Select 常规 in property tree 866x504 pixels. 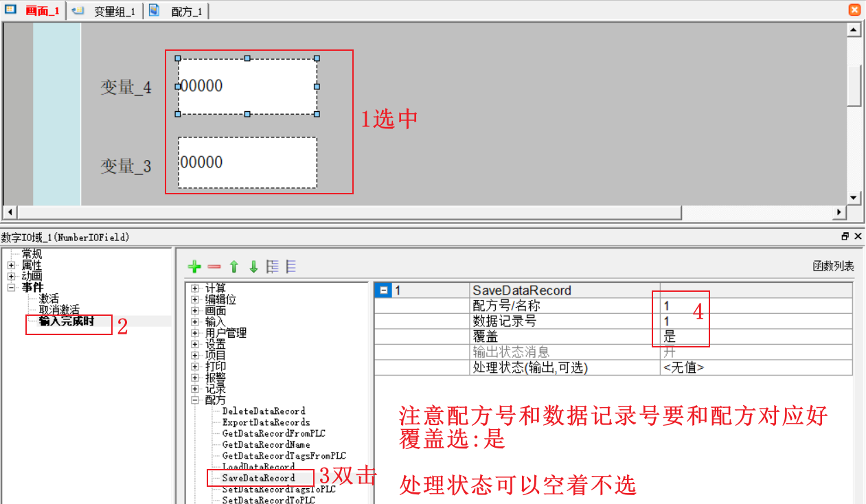[x=32, y=254]
